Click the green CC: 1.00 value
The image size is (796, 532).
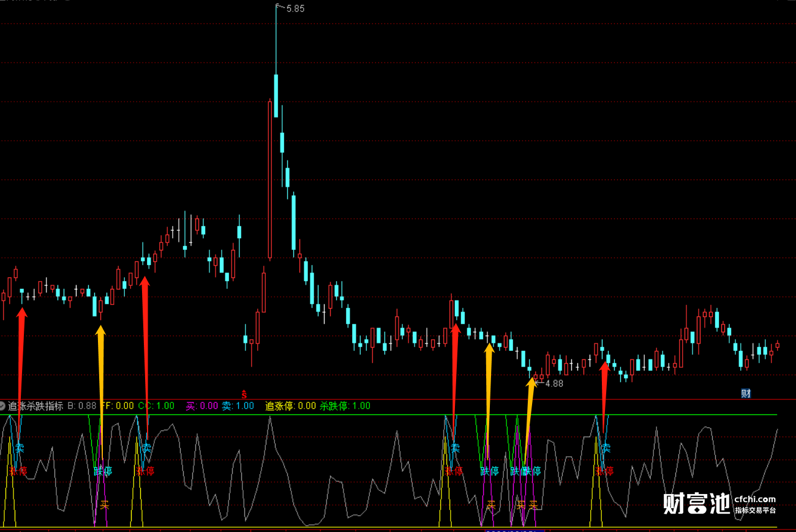(x=156, y=406)
